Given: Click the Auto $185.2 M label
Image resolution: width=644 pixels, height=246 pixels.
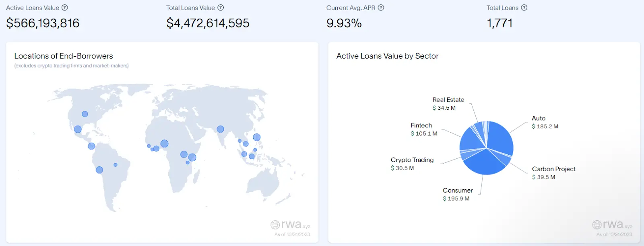Looking at the screenshot, I should 545,122.
